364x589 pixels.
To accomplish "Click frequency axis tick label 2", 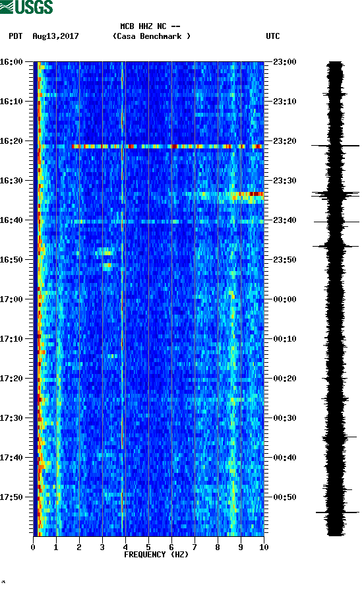I will coord(79,547).
